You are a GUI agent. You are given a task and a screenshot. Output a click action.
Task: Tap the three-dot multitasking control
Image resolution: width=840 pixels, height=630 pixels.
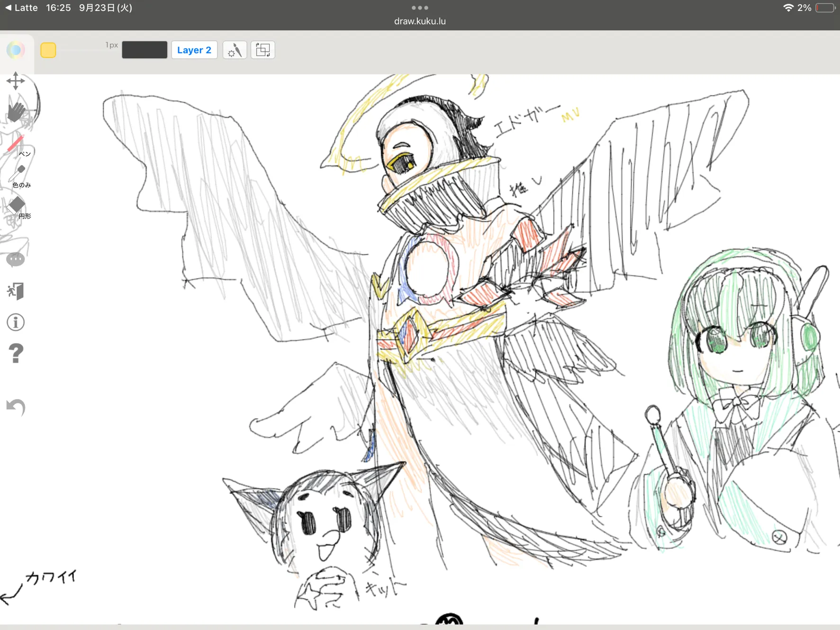(x=420, y=8)
